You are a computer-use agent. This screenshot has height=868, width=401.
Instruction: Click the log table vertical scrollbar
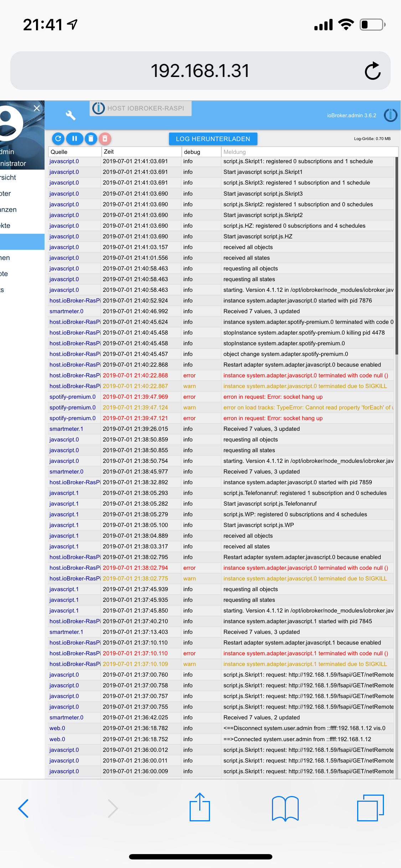pyautogui.click(x=396, y=255)
